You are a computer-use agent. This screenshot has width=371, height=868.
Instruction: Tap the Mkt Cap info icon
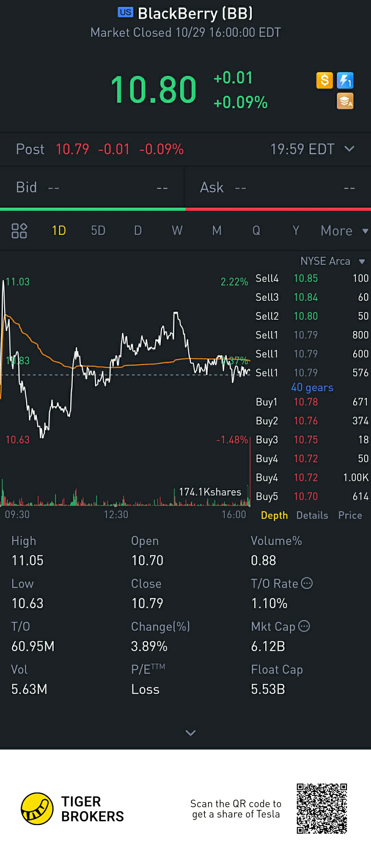tap(304, 626)
